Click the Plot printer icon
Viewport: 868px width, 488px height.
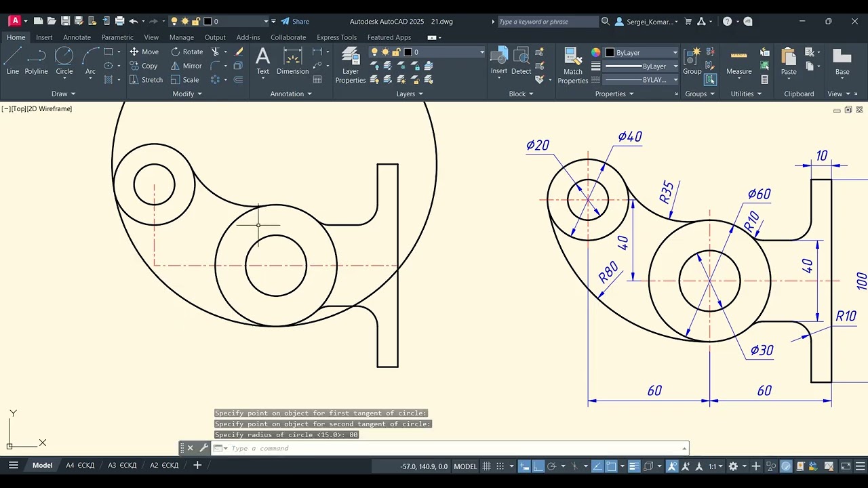(x=120, y=22)
